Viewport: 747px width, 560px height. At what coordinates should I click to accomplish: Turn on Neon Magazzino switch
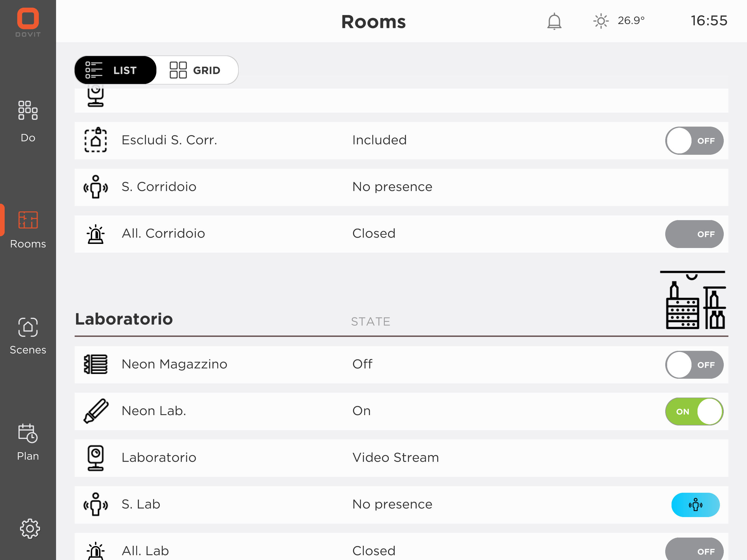tap(694, 365)
